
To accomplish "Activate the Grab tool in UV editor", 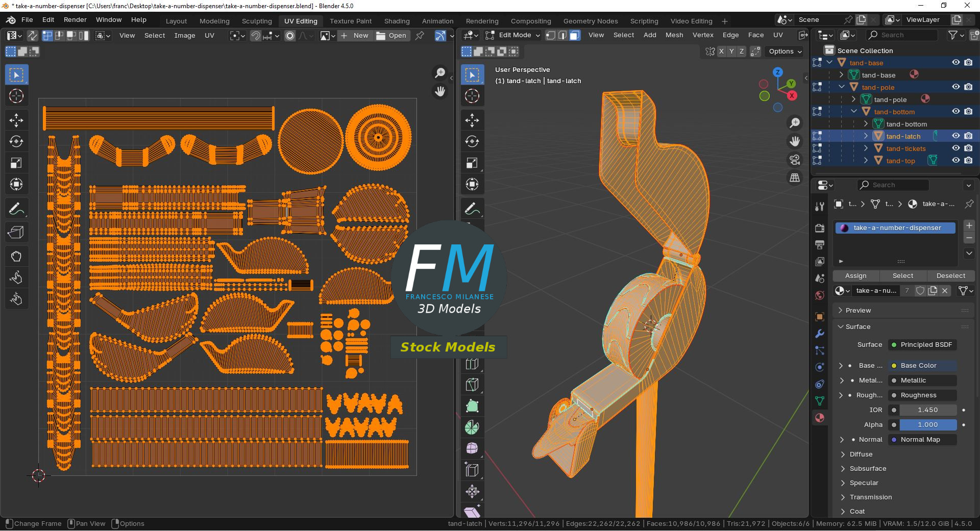I will (x=16, y=256).
